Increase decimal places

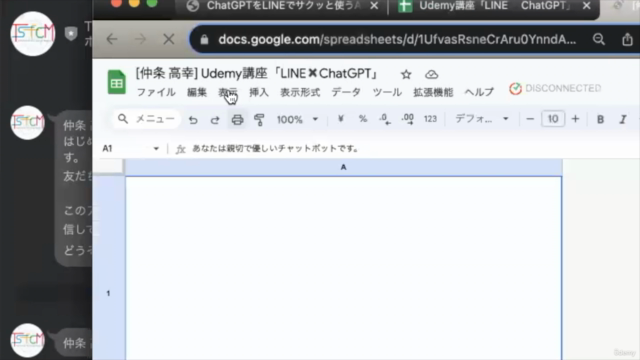point(407,119)
